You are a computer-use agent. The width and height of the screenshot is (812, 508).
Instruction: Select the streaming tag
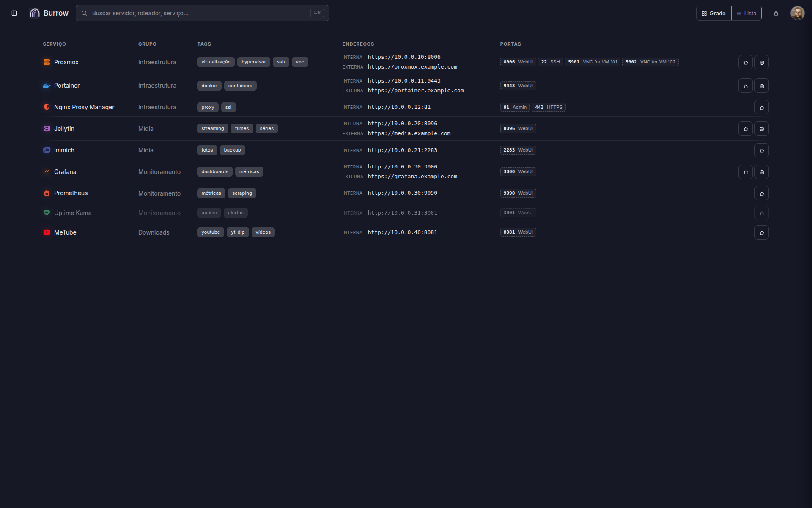tap(213, 128)
